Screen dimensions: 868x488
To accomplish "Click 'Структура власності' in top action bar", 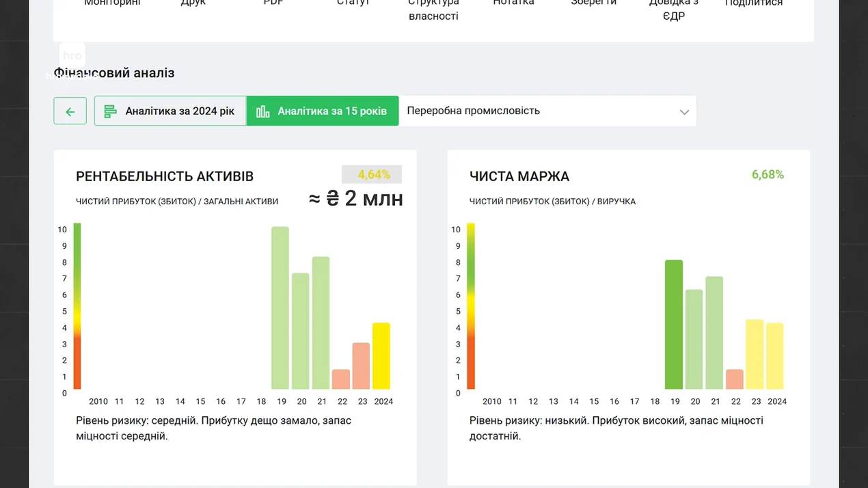I will pyautogui.click(x=433, y=10).
